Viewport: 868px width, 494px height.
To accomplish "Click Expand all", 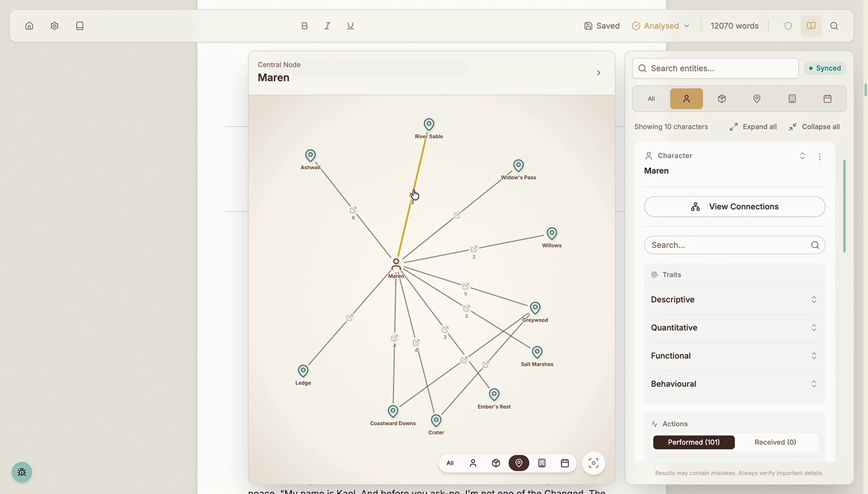I will tap(753, 127).
